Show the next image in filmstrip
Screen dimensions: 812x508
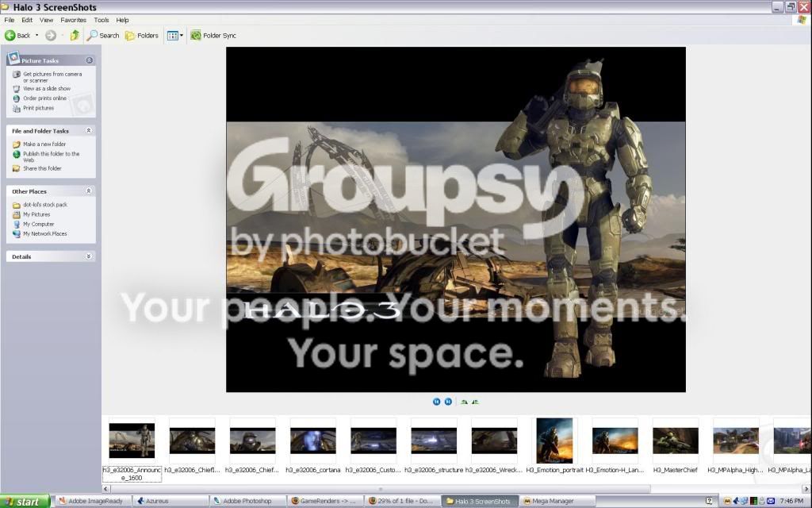449,402
